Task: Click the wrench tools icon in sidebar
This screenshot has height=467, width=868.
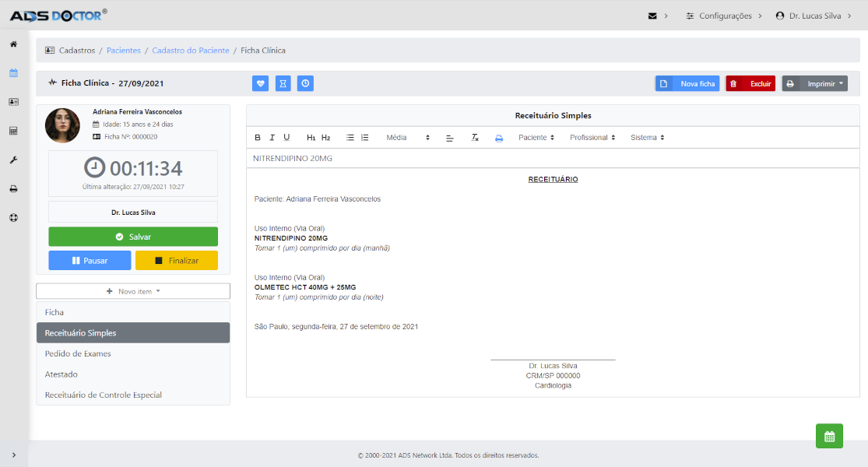Action: pyautogui.click(x=14, y=160)
